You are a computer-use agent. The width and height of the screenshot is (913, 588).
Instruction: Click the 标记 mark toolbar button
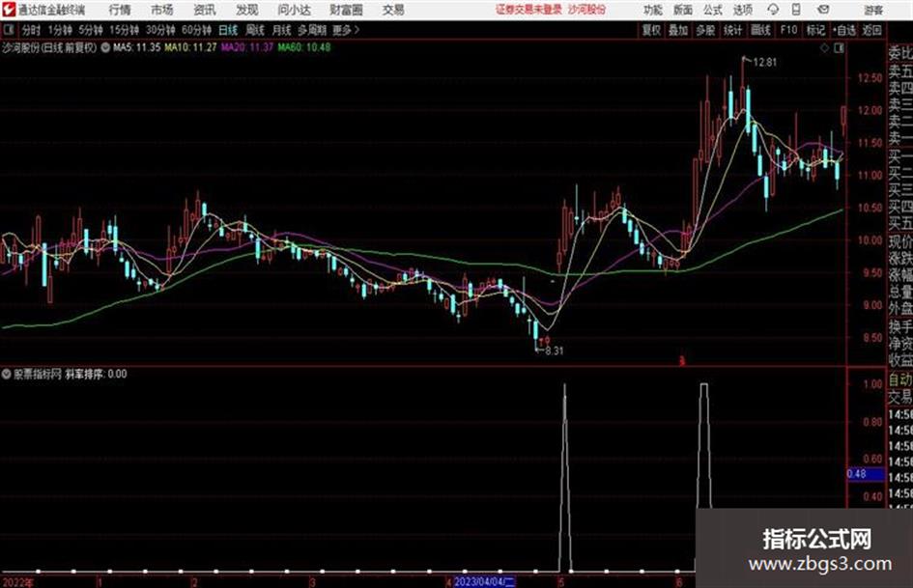(x=815, y=30)
